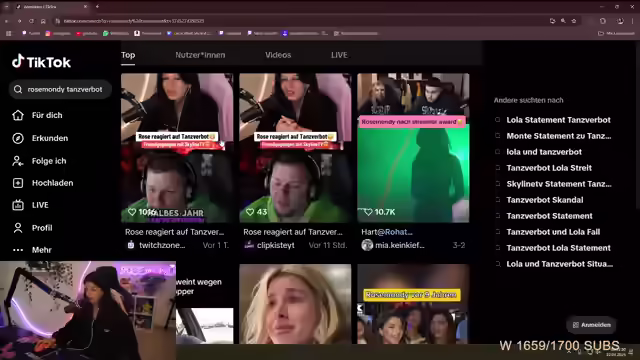The height and width of the screenshot is (360, 640).
Task: Click username mia.keinkief
Action: click(400, 245)
